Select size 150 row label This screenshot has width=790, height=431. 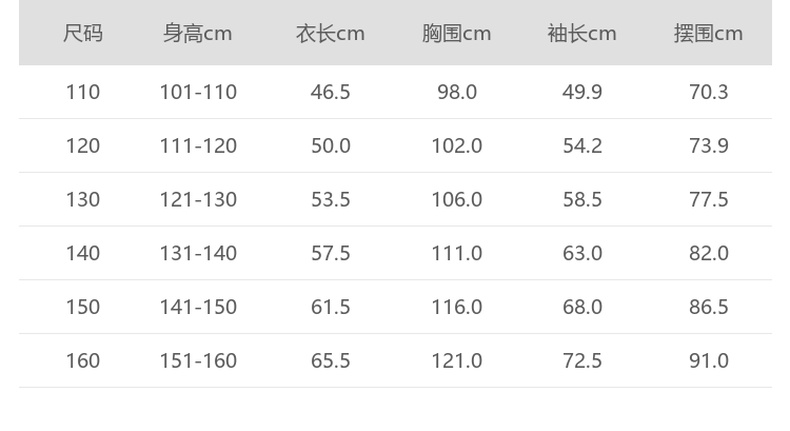[x=83, y=307]
